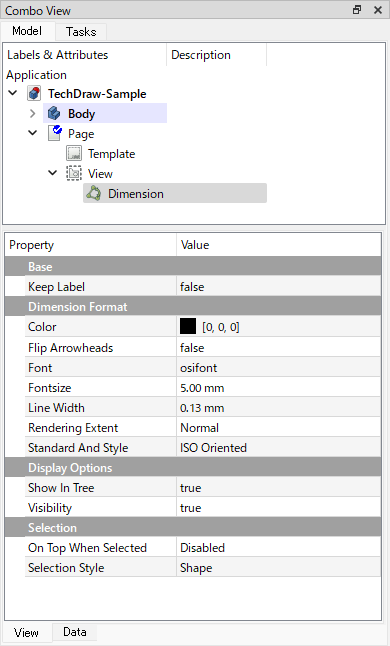Switch to the Model tab
This screenshot has height=646, width=390.
pyautogui.click(x=27, y=31)
